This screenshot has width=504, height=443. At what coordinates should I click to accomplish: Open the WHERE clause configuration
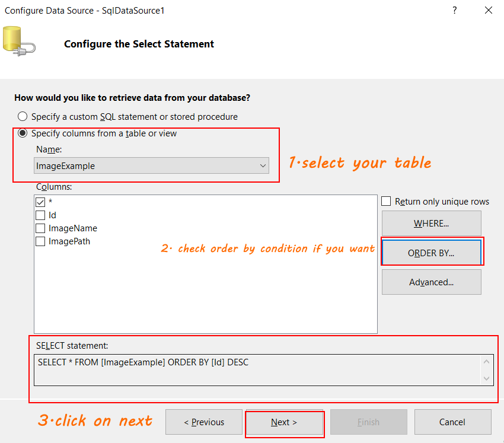point(431,224)
